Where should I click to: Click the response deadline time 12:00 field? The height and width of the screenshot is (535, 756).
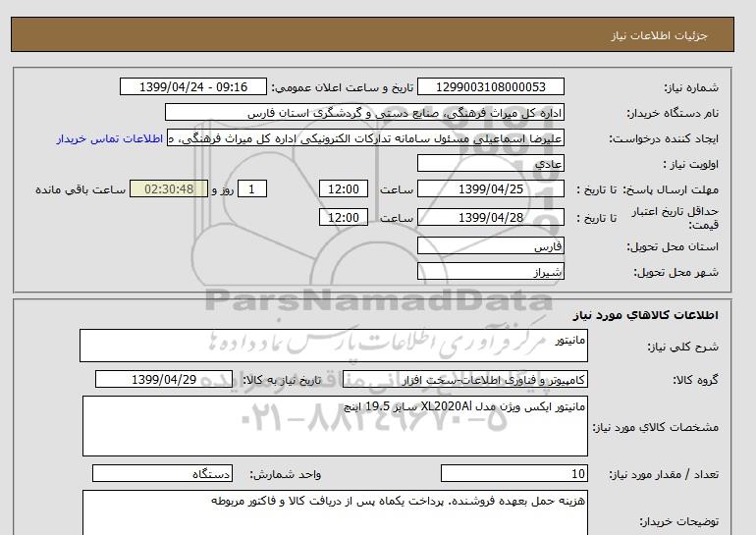coord(344,188)
